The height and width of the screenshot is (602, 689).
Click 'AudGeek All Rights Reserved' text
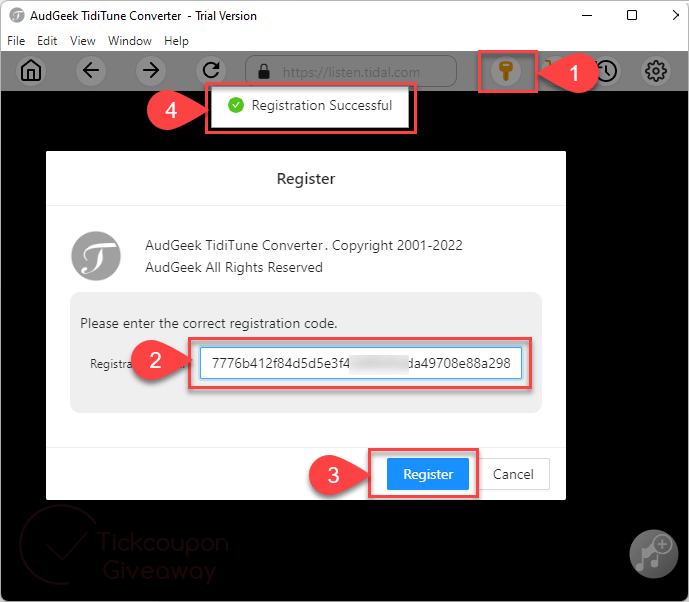click(x=234, y=267)
